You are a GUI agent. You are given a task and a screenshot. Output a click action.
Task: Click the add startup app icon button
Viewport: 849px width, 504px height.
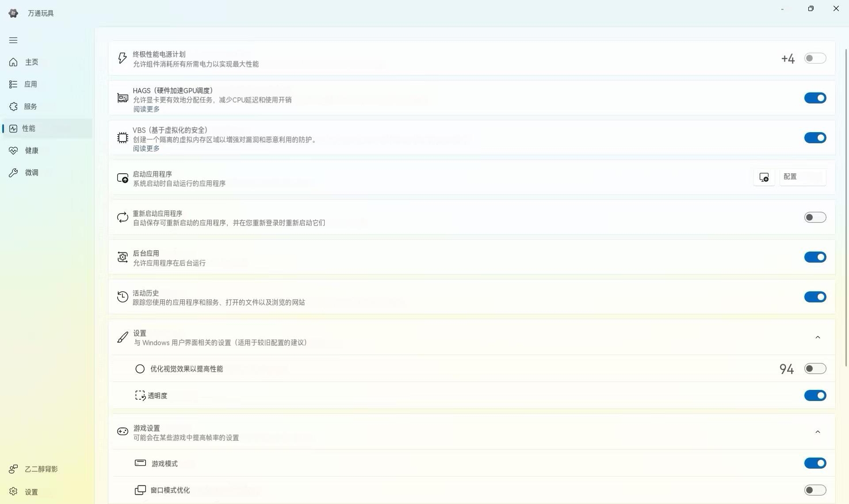764,177
